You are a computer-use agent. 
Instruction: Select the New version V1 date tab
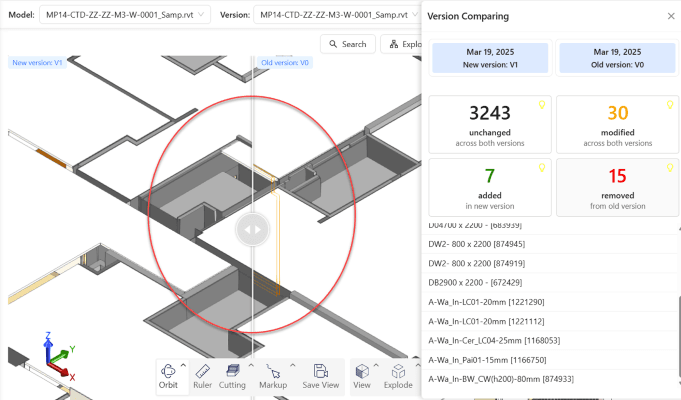(490, 58)
